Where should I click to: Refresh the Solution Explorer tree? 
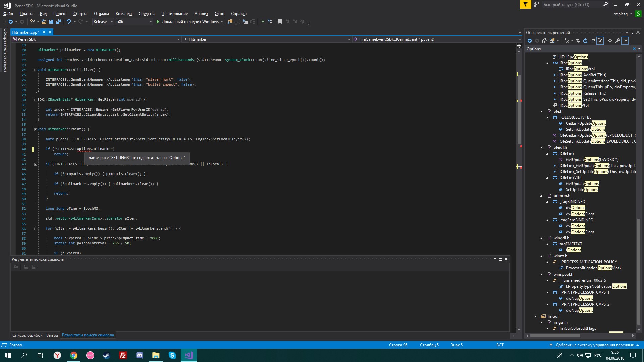point(585,41)
